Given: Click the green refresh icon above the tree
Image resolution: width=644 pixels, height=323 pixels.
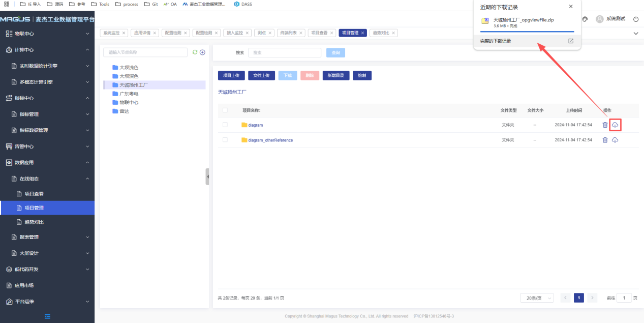Looking at the screenshot, I should click(195, 52).
